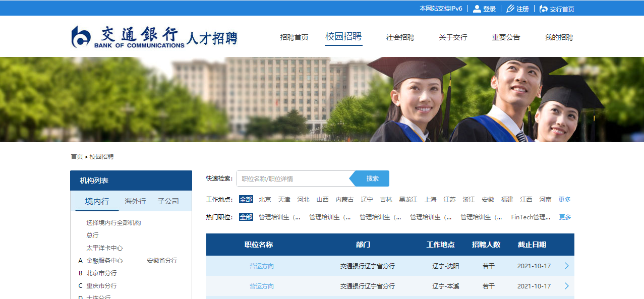Filter work location by 北京
Viewport: 644px width, 299px height.
(x=265, y=200)
